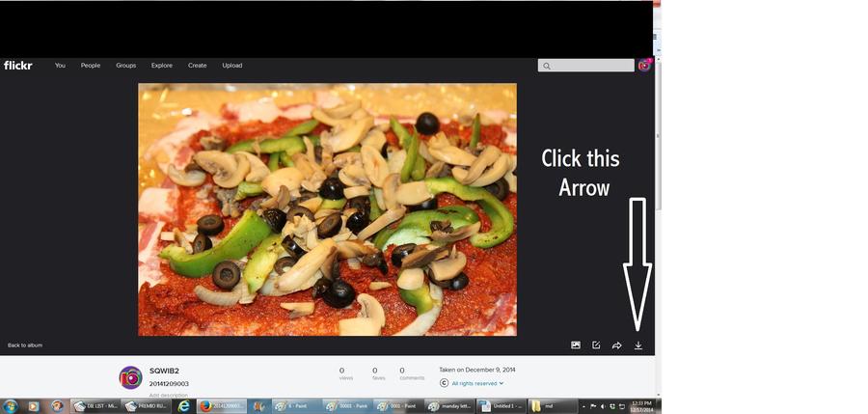Click the Windows Start button
The width and height of the screenshot is (868, 414).
(11, 406)
